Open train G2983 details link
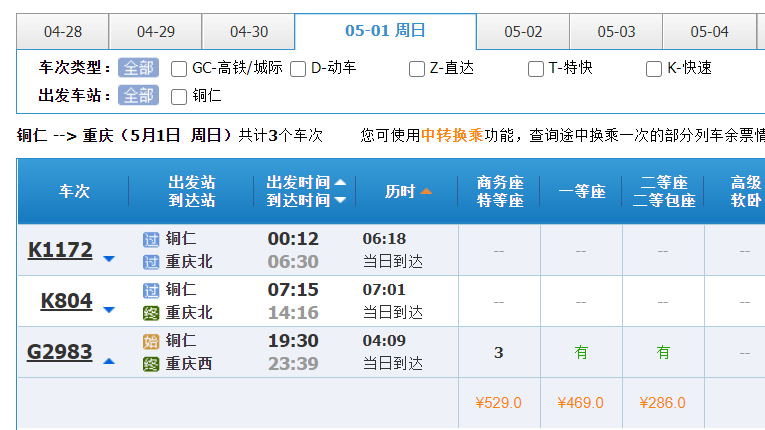Image resolution: width=765 pixels, height=430 pixels. (60, 352)
